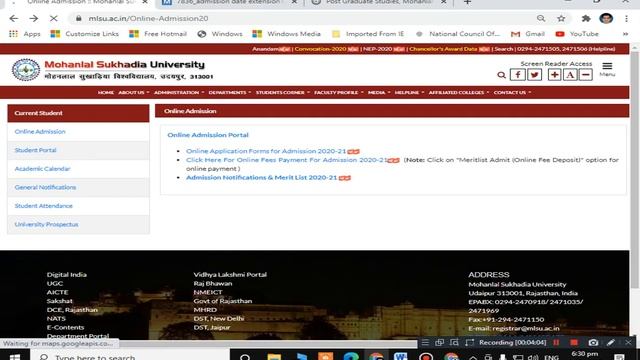Click the page vertical scrollbar
640x360 pixels.
(634, 169)
